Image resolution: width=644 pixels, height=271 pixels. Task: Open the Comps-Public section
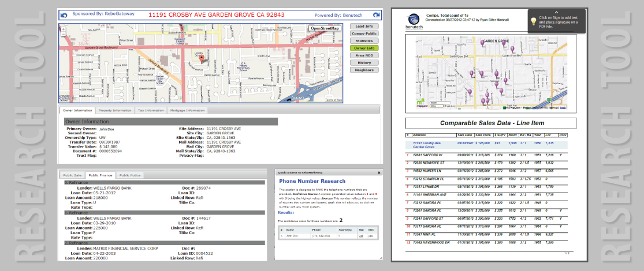[364, 33]
